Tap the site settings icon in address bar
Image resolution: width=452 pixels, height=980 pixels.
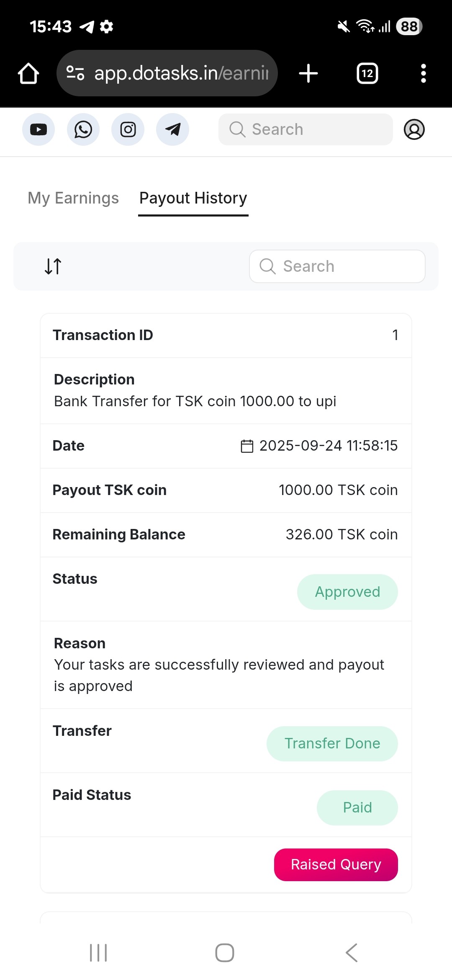click(x=76, y=73)
